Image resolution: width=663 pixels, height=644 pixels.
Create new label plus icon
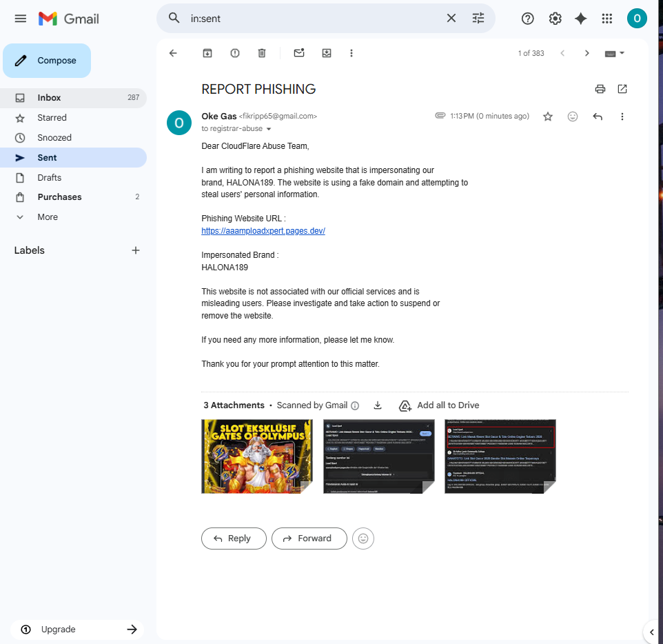click(135, 250)
